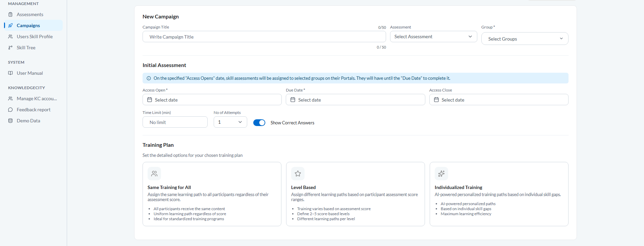Click the Time Limit No limit field
This screenshot has width=644, height=246.
[x=175, y=122]
